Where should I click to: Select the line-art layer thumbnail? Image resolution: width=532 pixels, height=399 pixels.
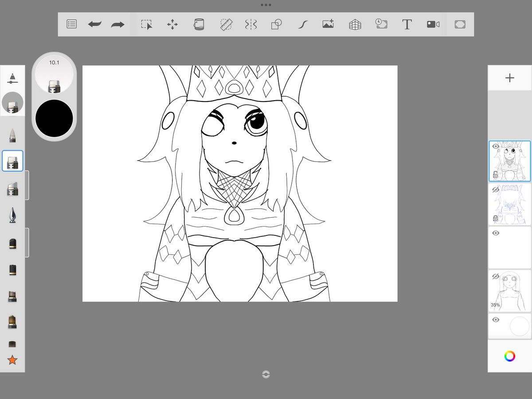coord(510,161)
